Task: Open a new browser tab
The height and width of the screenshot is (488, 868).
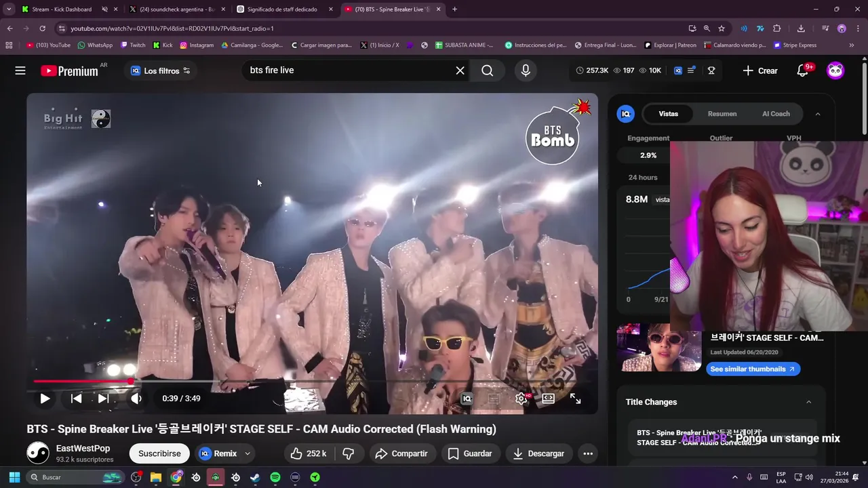Action: pyautogui.click(x=454, y=9)
